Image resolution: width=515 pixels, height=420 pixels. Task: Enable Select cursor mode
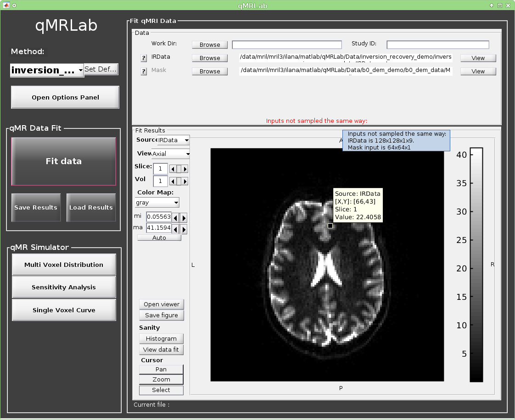(x=161, y=390)
